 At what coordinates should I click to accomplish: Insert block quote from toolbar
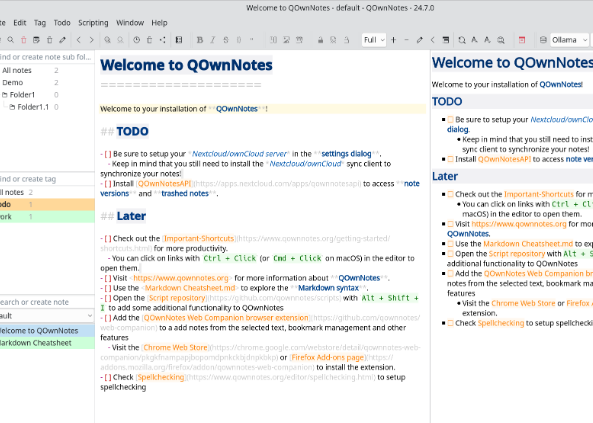(252, 40)
